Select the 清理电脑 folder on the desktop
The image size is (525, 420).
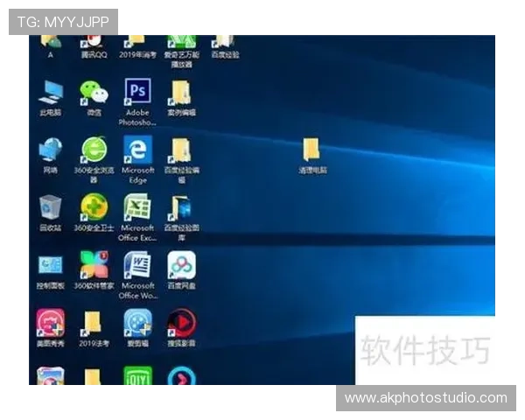311,150
